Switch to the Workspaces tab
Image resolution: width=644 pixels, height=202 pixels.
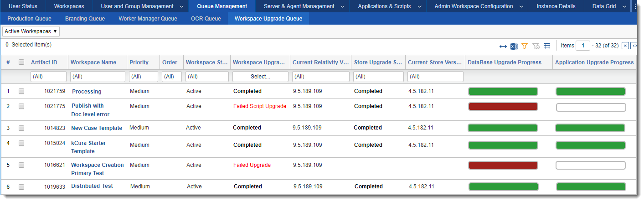69,6
